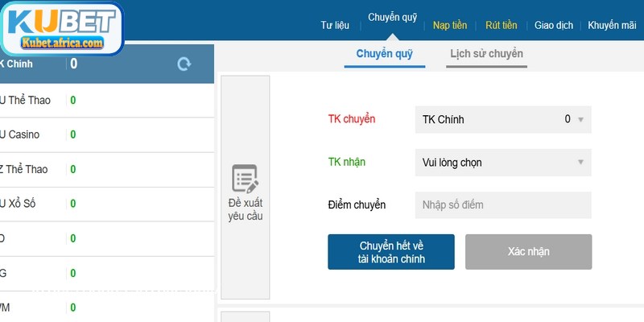Click the Xác nhận button

[x=529, y=252]
